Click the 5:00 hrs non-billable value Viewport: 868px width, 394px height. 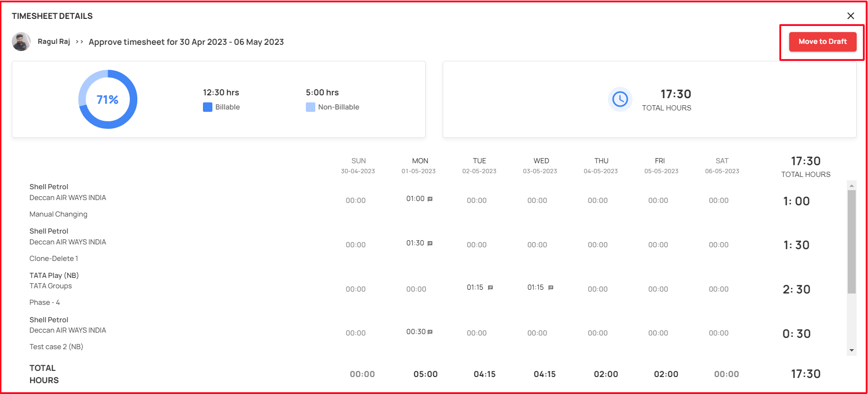[x=322, y=92]
